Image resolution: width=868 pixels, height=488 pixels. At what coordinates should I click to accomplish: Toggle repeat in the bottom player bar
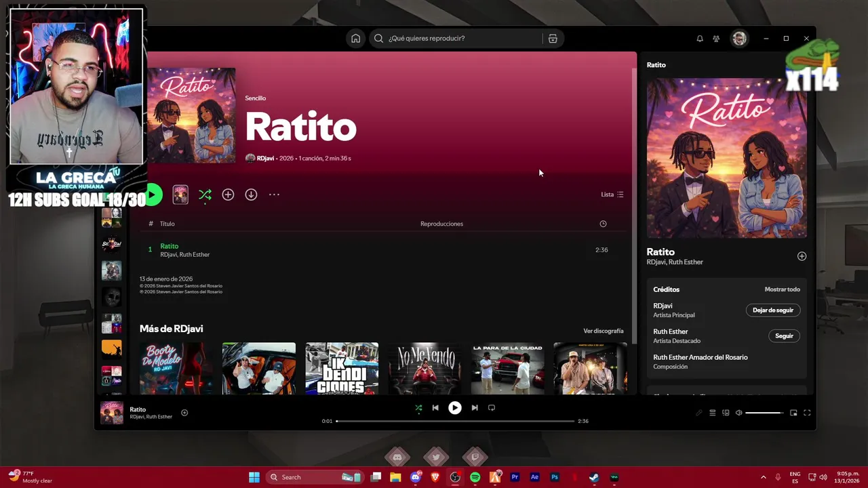[492, 408]
